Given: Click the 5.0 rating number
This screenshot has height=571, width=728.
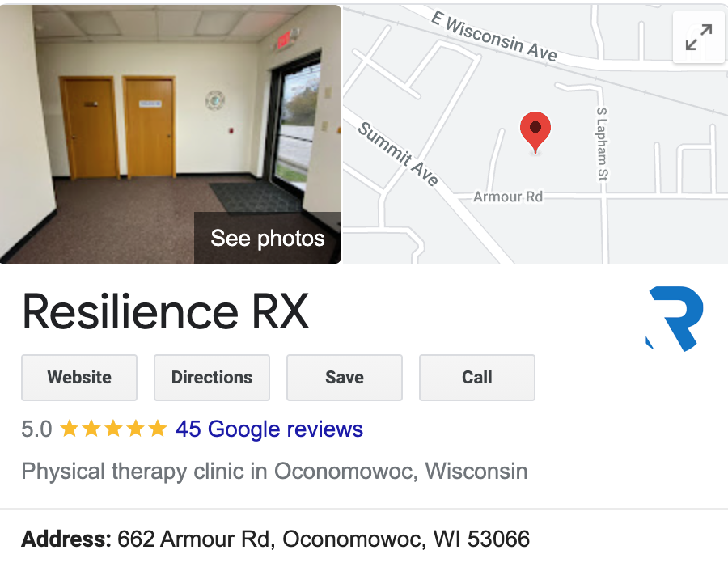Looking at the screenshot, I should pyautogui.click(x=36, y=429).
